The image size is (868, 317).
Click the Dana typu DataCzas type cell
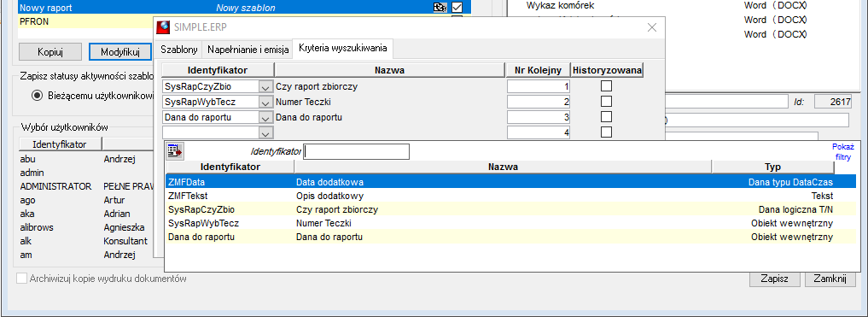point(790,182)
